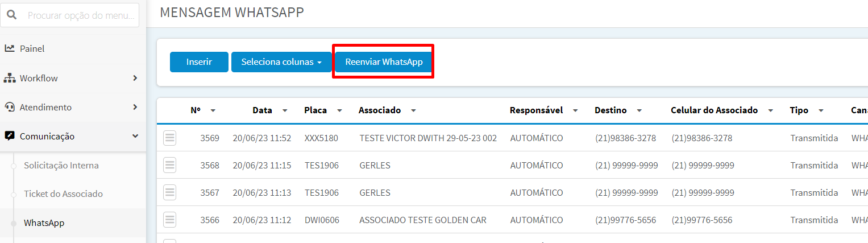
Task: Open the Tipo column filter arrow
Action: pyautogui.click(x=821, y=111)
